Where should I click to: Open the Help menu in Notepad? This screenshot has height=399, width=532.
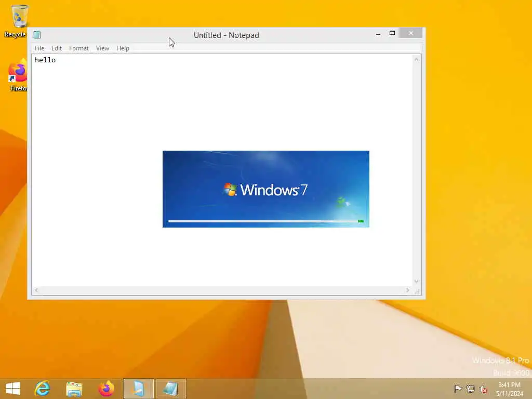(123, 48)
